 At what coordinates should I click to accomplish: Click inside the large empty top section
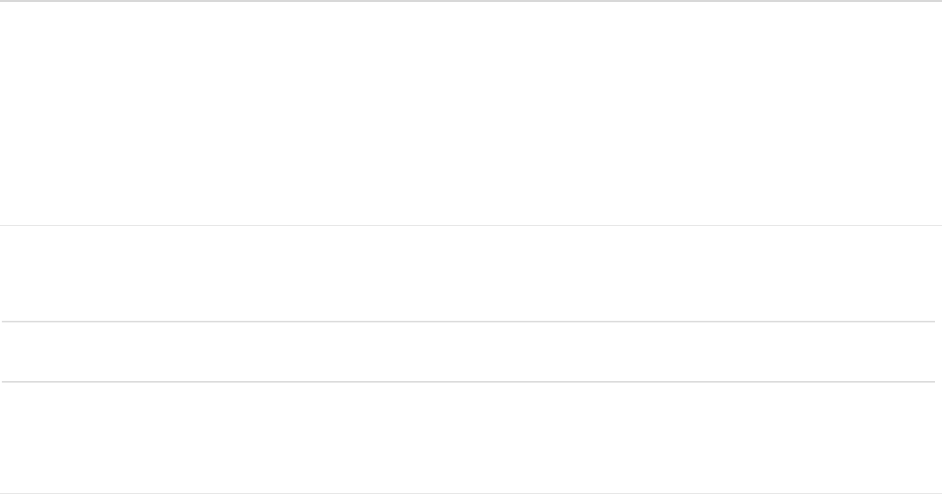470,112
